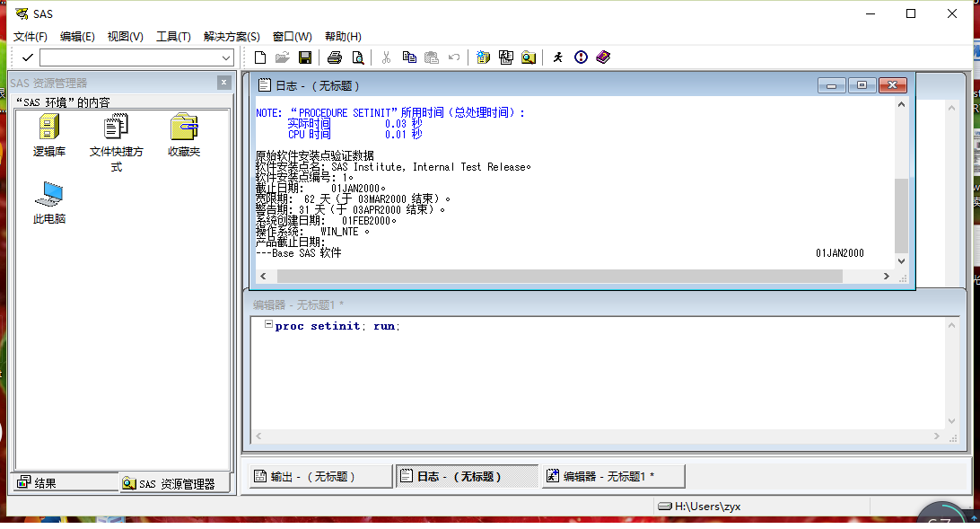Maximize the 日志 log window
This screenshot has width=980, height=529.
[x=862, y=85]
